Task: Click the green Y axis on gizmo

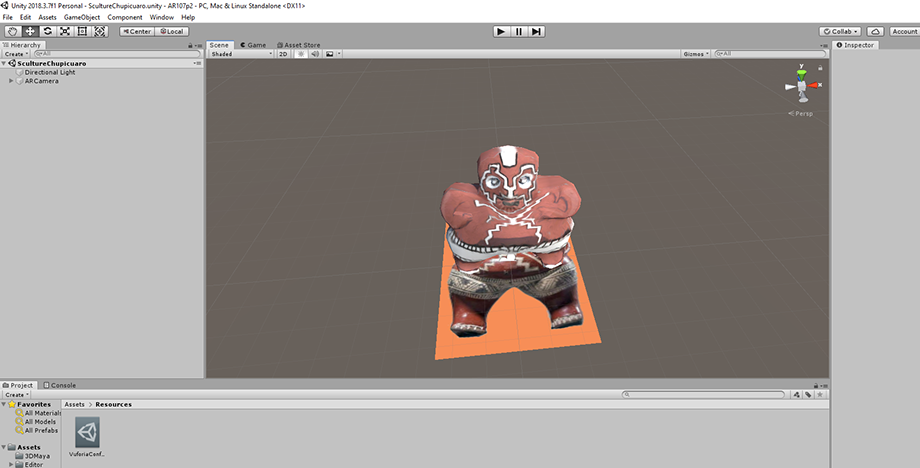Action: [x=800, y=71]
